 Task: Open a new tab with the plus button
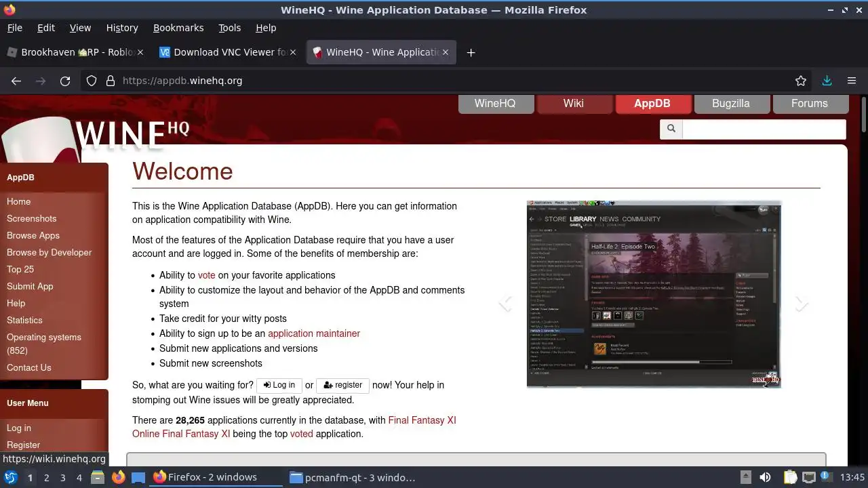471,52
